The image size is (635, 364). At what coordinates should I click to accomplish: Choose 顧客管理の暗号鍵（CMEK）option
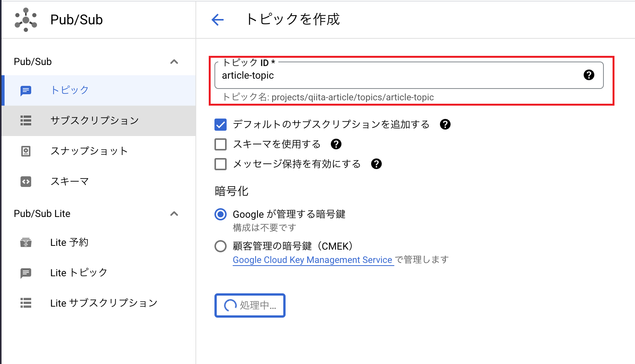(221, 246)
